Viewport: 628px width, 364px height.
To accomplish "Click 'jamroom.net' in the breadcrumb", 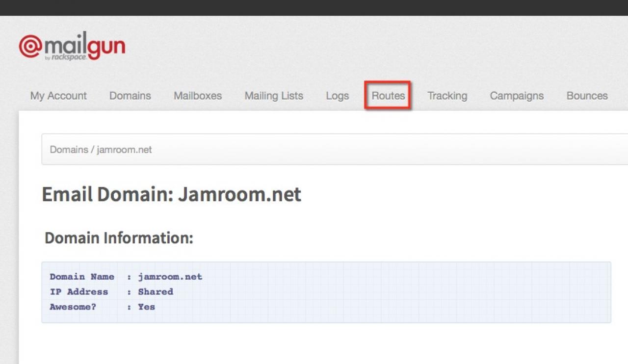I will (124, 150).
